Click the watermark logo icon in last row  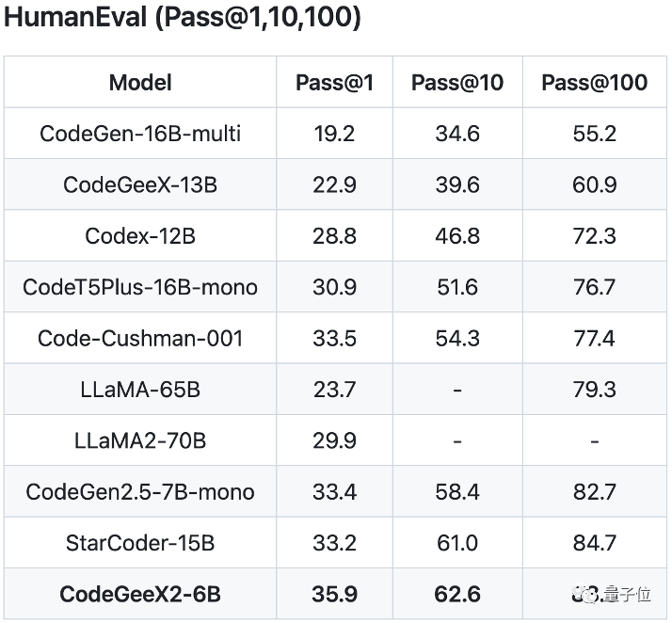[585, 594]
